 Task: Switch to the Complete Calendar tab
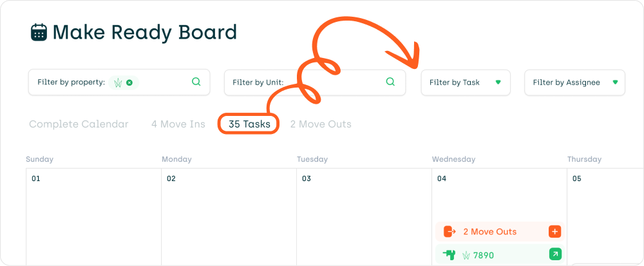point(79,124)
